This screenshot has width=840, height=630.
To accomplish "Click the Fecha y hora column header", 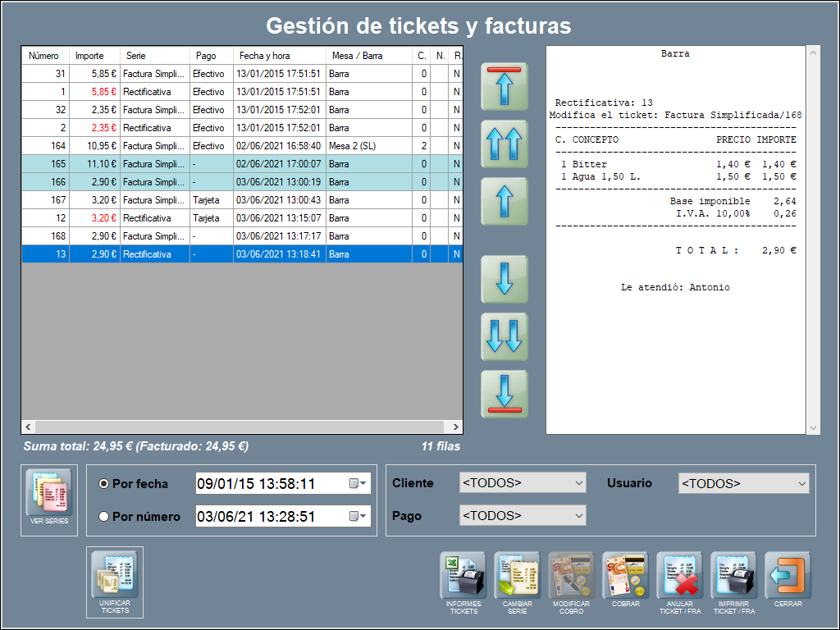I will 279,56.
